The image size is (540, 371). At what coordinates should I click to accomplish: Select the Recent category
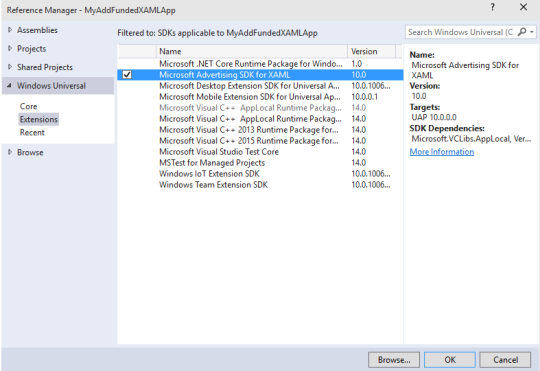32,133
